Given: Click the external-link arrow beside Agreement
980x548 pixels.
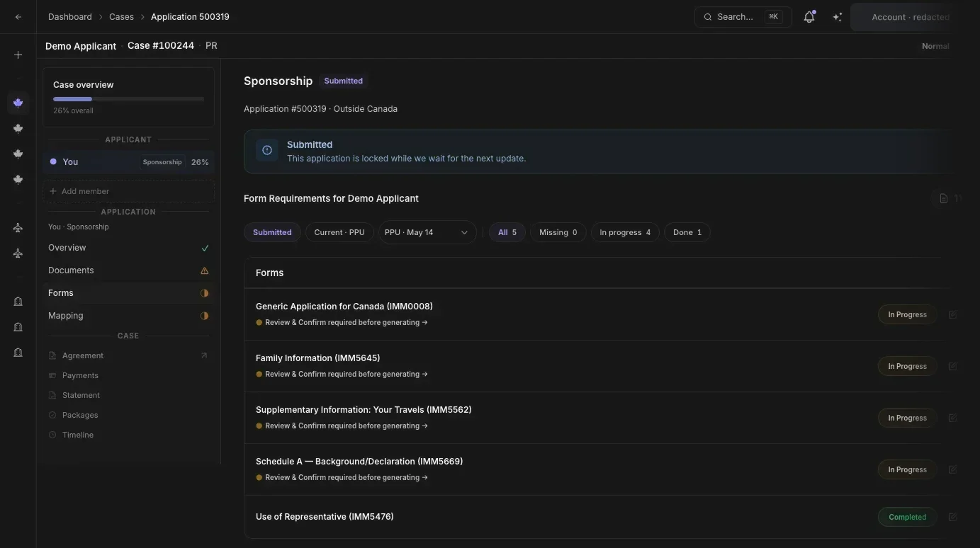Looking at the screenshot, I should [204, 355].
